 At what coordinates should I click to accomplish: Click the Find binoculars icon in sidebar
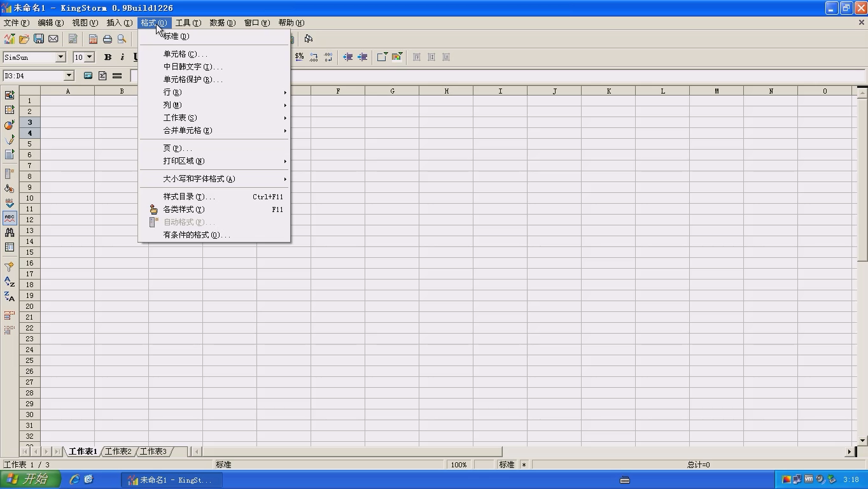(x=10, y=232)
